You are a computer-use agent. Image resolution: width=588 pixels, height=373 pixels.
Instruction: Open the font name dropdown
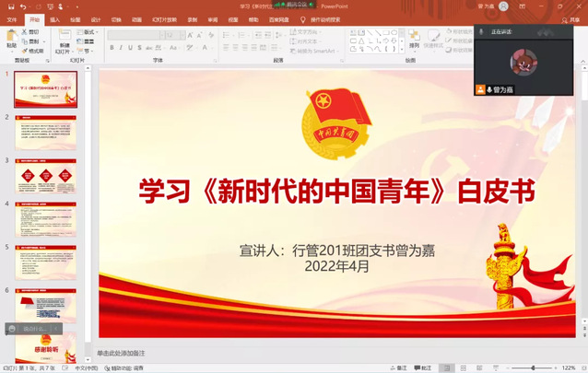[x=162, y=35]
